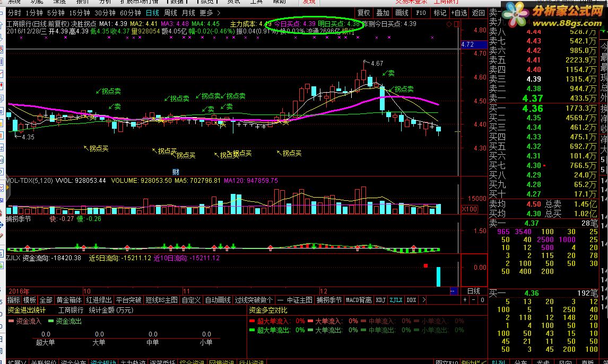Select the 60分钟 period tab

click(131, 13)
